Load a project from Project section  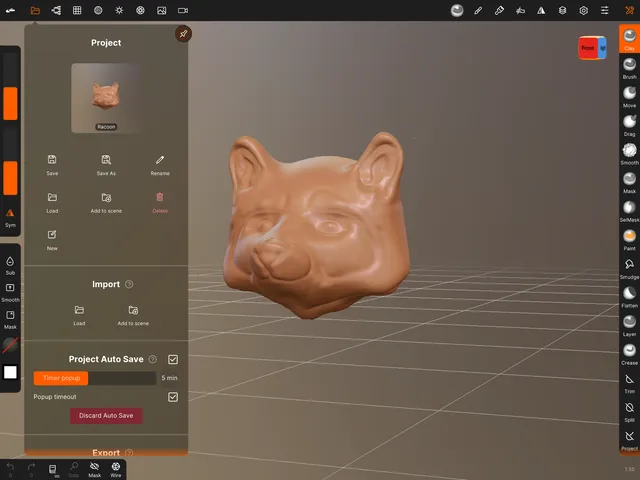(x=52, y=202)
